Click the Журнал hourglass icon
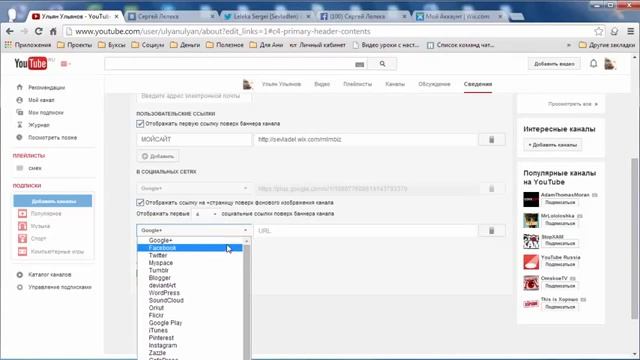This screenshot has width=640, height=360. 20,125
